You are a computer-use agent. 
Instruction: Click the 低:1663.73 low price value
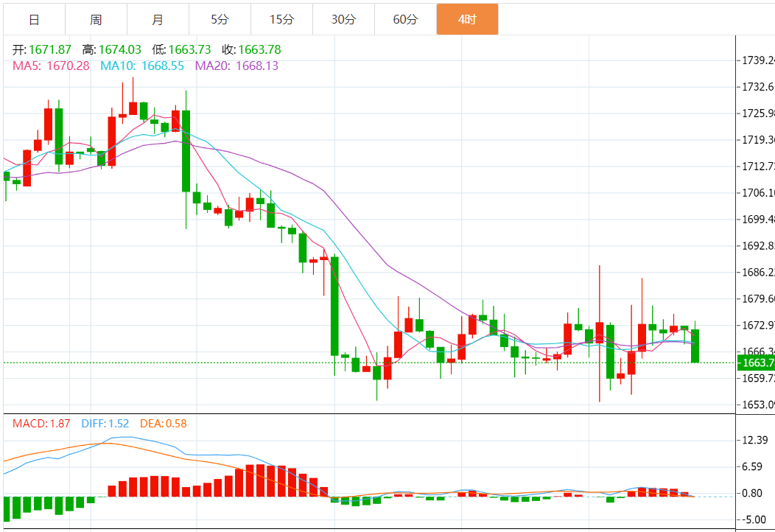point(181,49)
